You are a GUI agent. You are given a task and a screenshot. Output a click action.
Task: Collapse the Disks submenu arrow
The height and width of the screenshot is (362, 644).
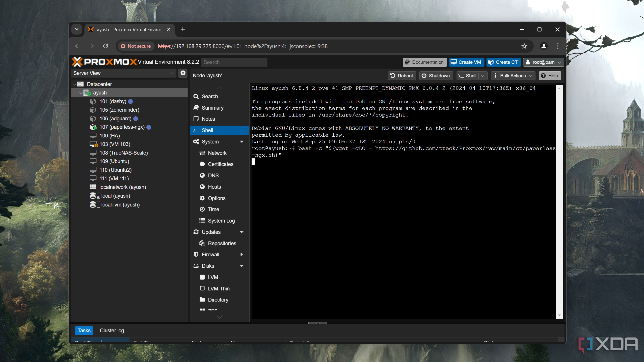241,266
